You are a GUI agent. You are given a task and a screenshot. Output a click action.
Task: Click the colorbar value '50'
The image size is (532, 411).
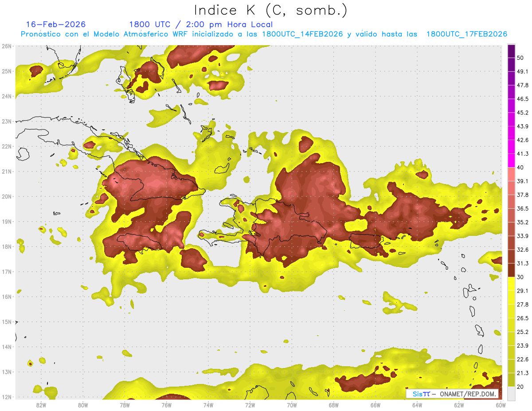(x=520, y=58)
